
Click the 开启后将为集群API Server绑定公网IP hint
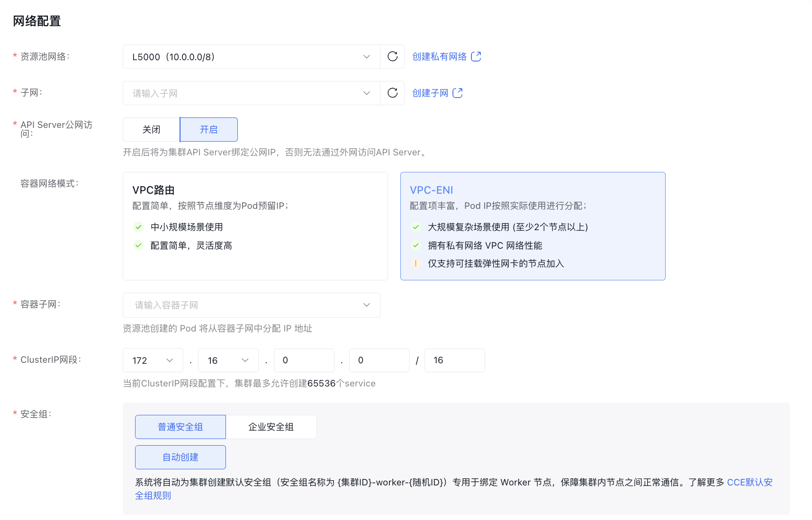tap(276, 152)
